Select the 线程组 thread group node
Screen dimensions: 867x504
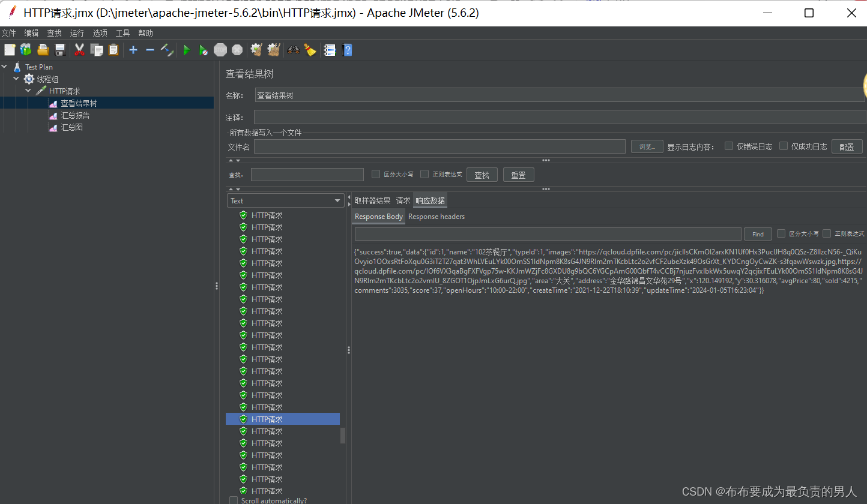click(x=47, y=79)
